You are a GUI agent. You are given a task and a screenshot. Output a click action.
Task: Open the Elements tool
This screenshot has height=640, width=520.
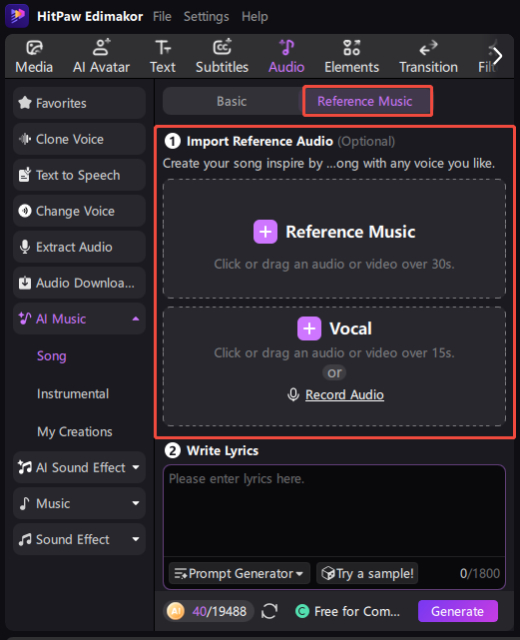click(x=351, y=56)
